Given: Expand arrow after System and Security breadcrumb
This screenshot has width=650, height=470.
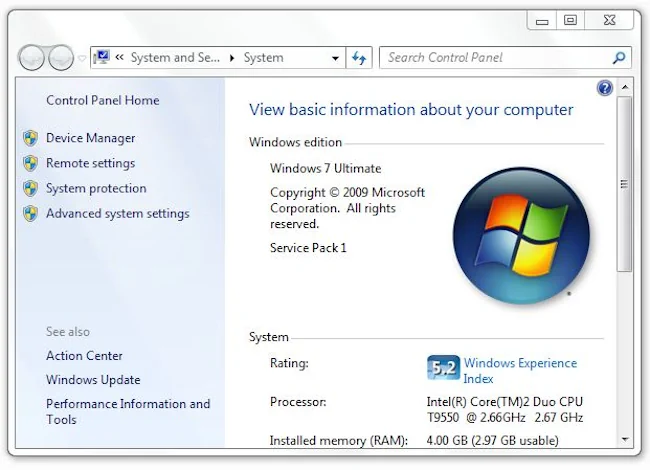Looking at the screenshot, I should point(232,58).
